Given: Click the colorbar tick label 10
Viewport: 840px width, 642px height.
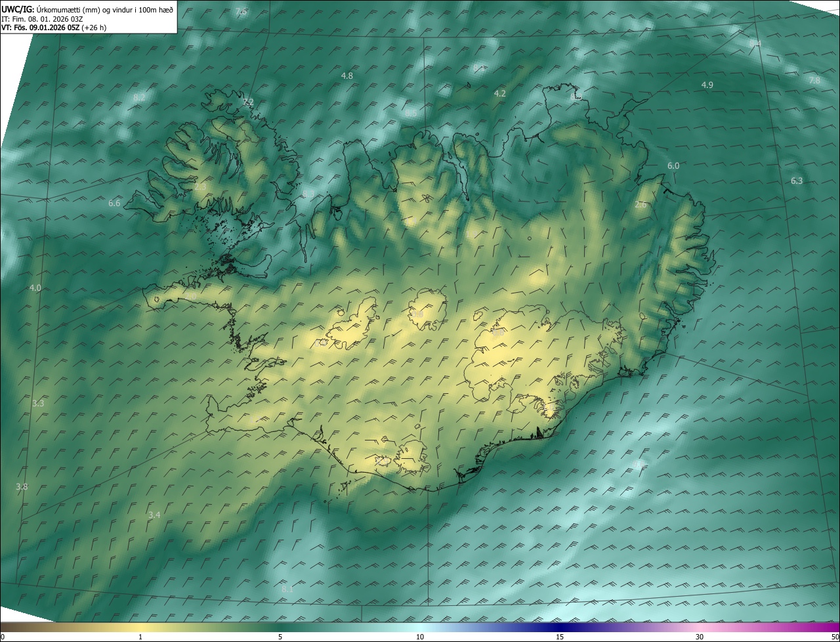Looking at the screenshot, I should (420, 637).
